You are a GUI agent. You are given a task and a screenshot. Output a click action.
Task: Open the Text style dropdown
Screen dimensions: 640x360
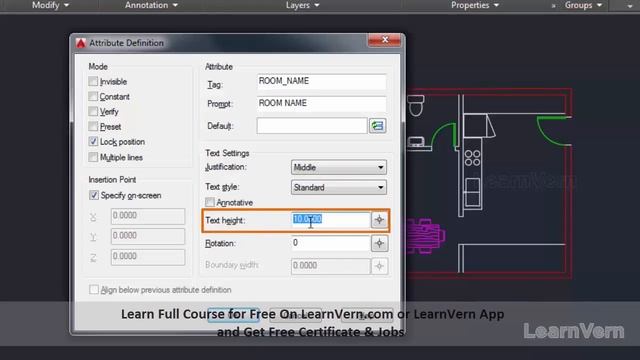pyautogui.click(x=339, y=187)
